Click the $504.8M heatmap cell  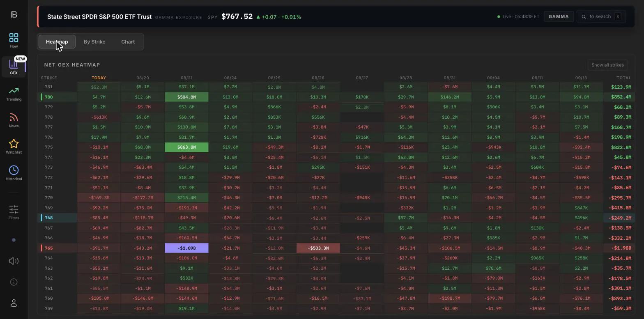[x=186, y=97]
